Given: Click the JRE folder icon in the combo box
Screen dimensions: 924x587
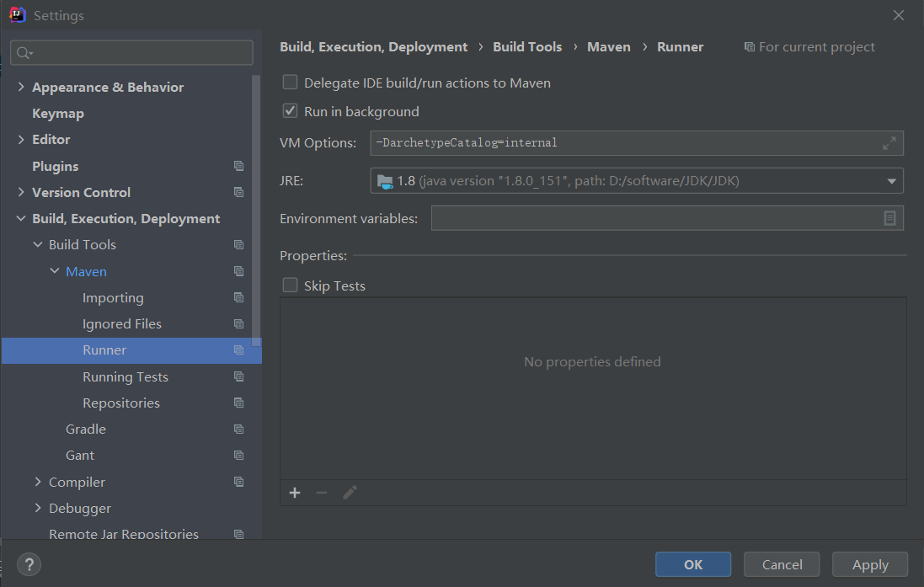Looking at the screenshot, I should click(x=385, y=182).
